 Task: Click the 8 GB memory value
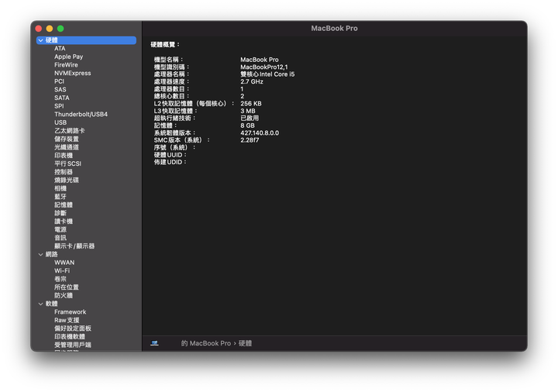247,126
